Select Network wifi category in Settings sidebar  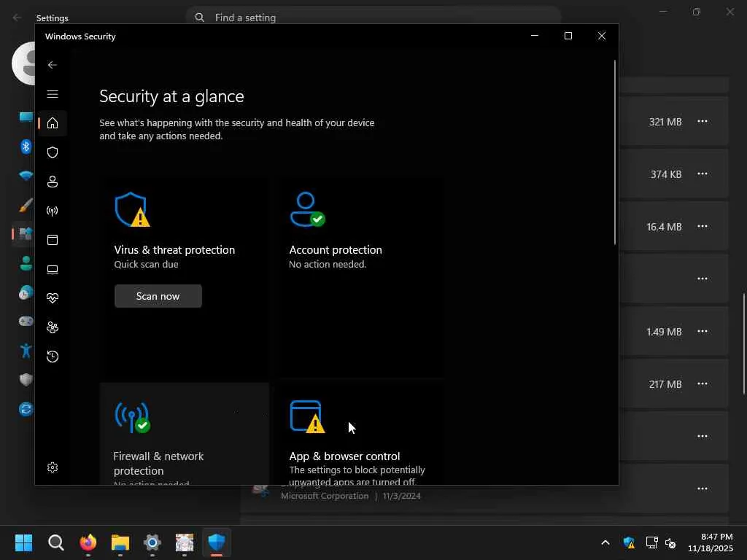[26, 176]
